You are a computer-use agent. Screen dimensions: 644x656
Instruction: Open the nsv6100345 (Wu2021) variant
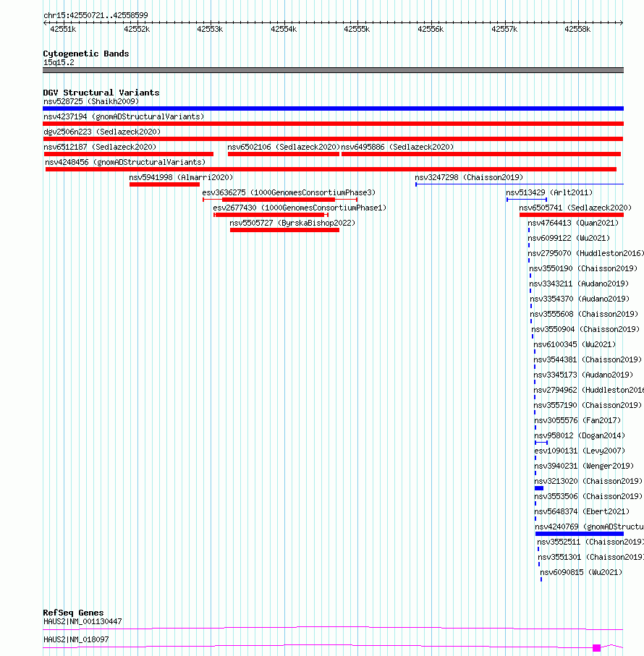[575, 345]
